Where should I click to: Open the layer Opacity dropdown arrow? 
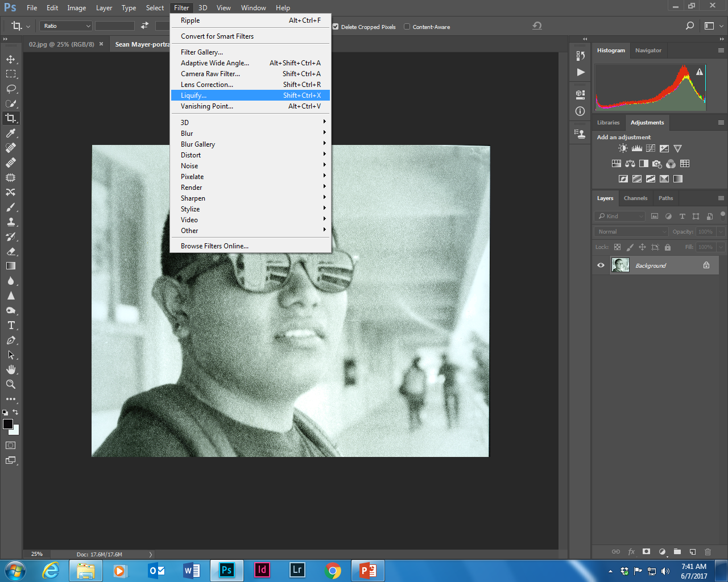(x=721, y=232)
